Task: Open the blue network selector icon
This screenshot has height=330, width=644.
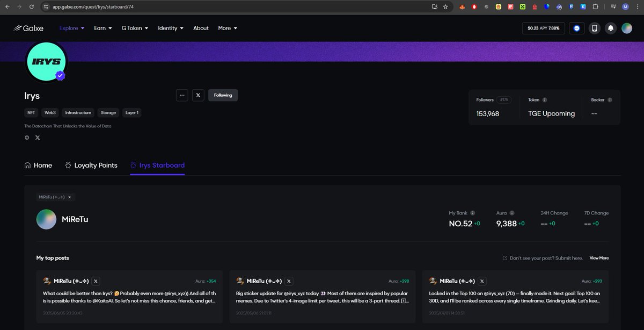Action: 577,28
